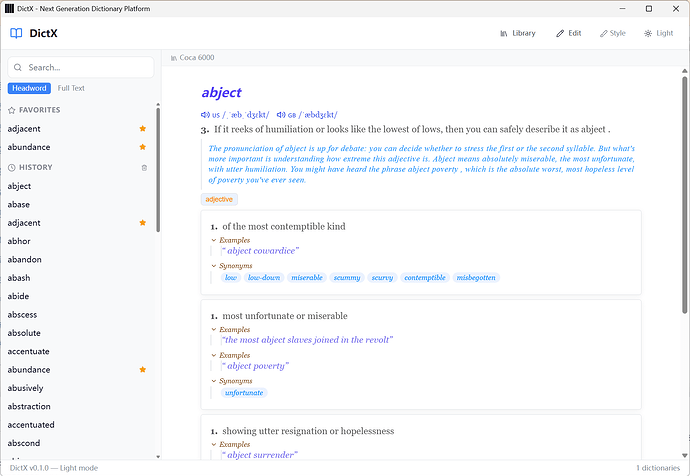Open 'abscess' from History

pos(22,315)
